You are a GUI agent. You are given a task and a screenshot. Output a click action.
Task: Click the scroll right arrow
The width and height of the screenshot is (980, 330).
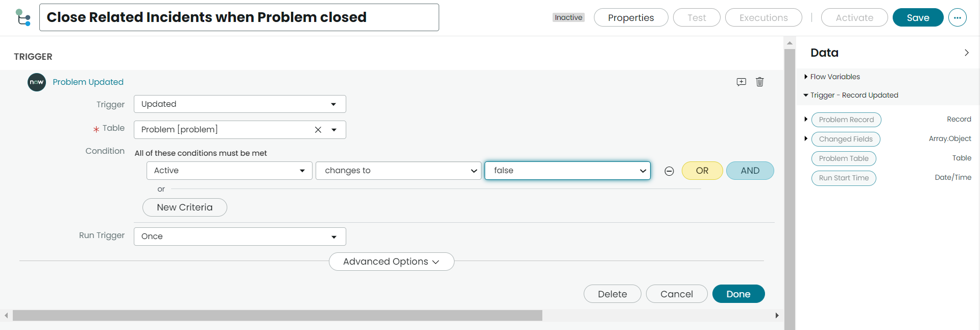(777, 316)
